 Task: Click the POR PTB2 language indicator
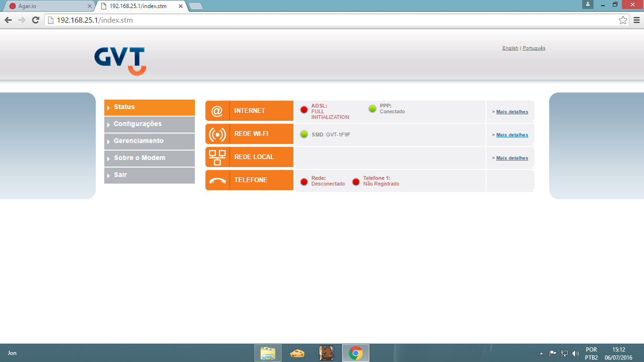coord(591,354)
